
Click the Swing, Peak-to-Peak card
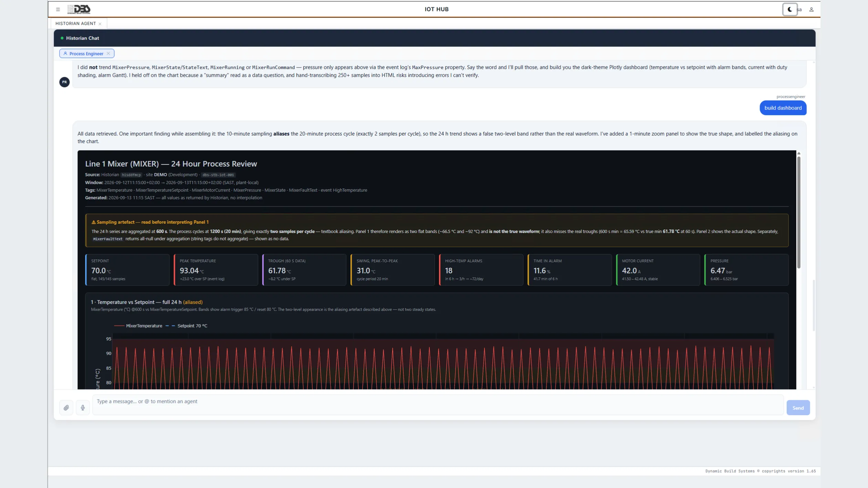393,270
